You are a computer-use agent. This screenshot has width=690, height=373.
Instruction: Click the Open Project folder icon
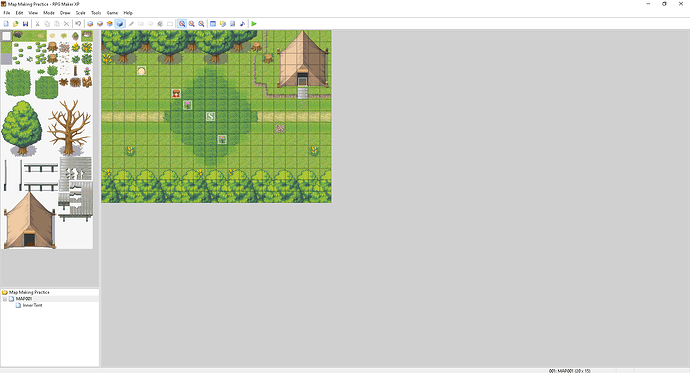tap(16, 24)
